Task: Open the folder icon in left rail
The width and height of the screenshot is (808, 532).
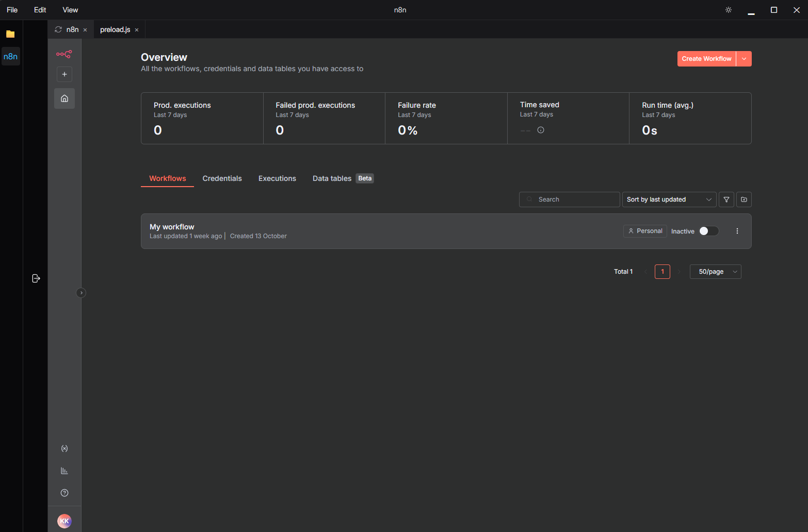Action: [10, 34]
